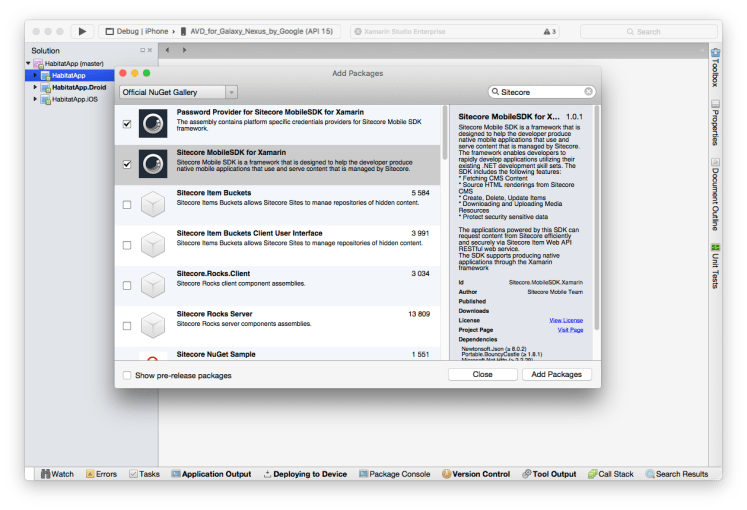Check the Sitecore Item Buckets package
The height and width of the screenshot is (510, 747).
[127, 204]
